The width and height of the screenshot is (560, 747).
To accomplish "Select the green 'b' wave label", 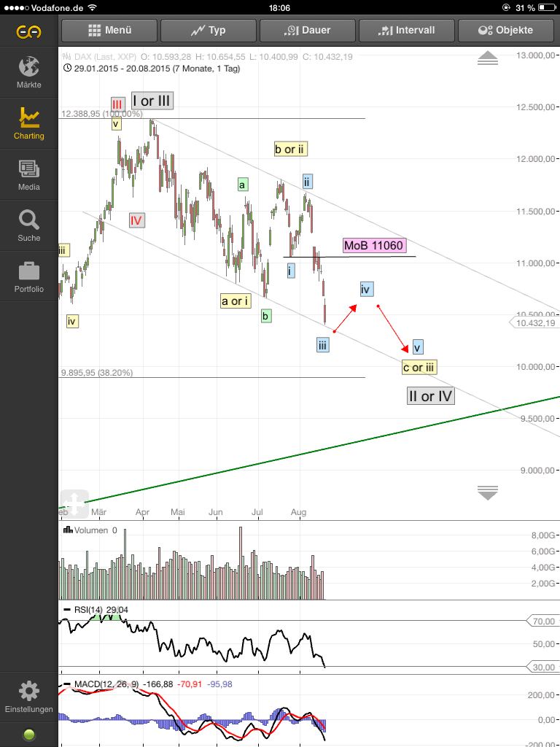I will [266, 315].
